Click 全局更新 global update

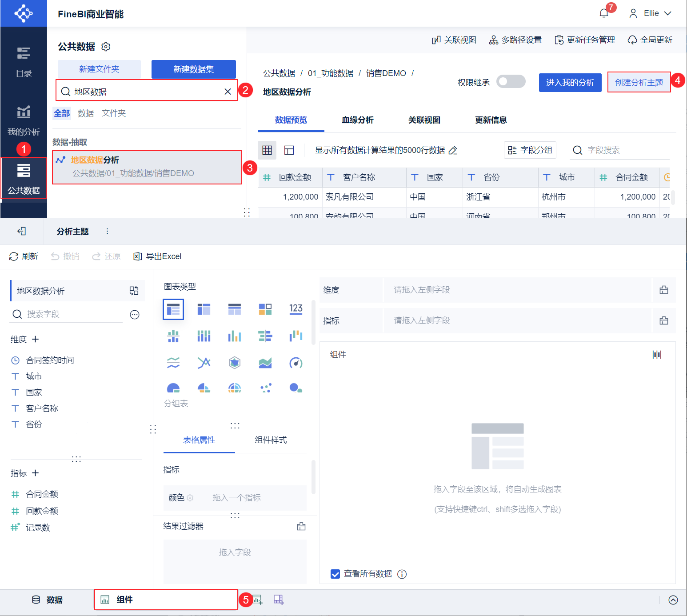650,40
